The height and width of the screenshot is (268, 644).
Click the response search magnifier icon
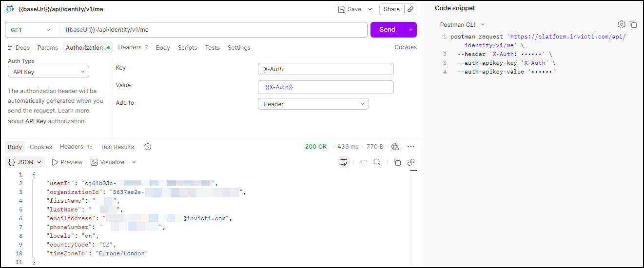[x=377, y=162]
